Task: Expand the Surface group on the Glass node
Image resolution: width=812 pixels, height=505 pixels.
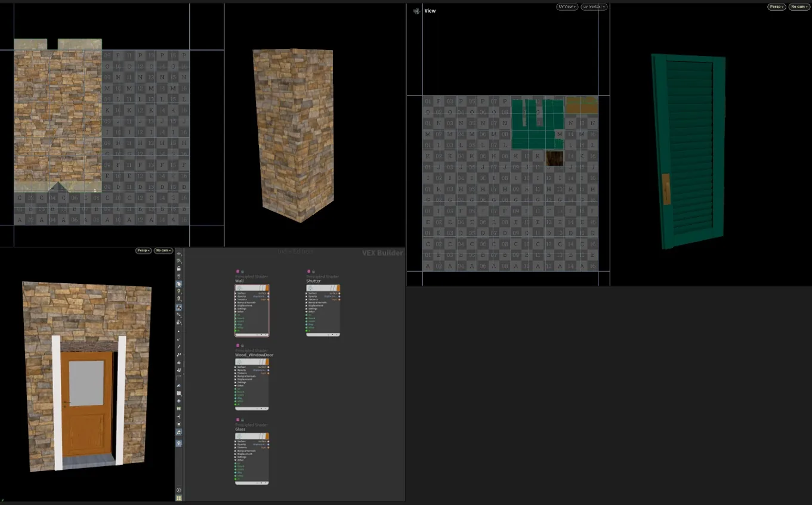Action: click(236, 442)
